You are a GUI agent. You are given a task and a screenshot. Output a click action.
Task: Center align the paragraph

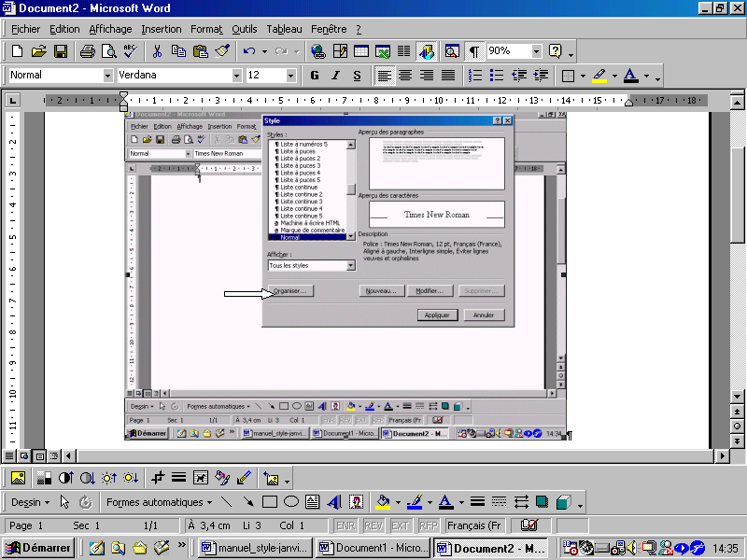[x=405, y=76]
